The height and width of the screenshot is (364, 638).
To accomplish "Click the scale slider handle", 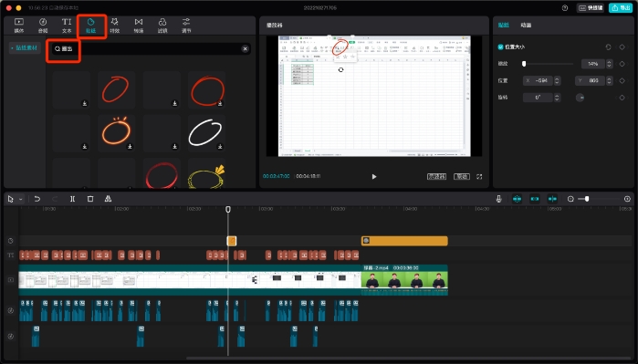I will pyautogui.click(x=524, y=64).
